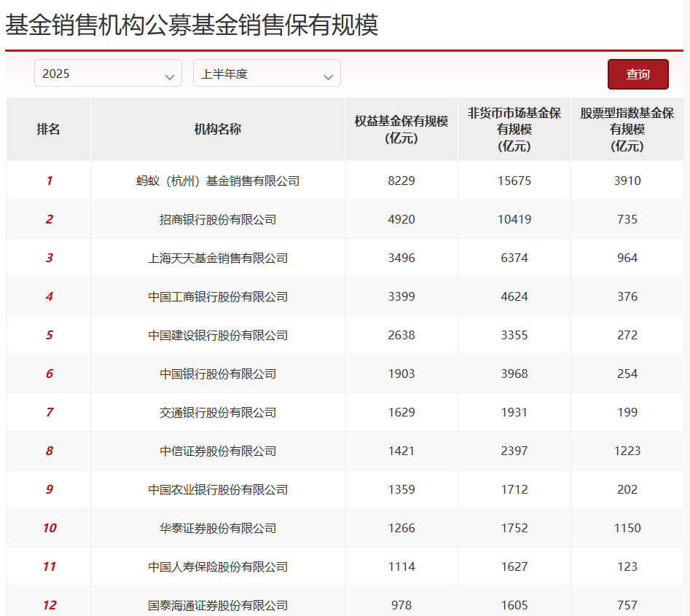Click index fund value 123
This screenshot has width=690, height=616.
(627, 567)
